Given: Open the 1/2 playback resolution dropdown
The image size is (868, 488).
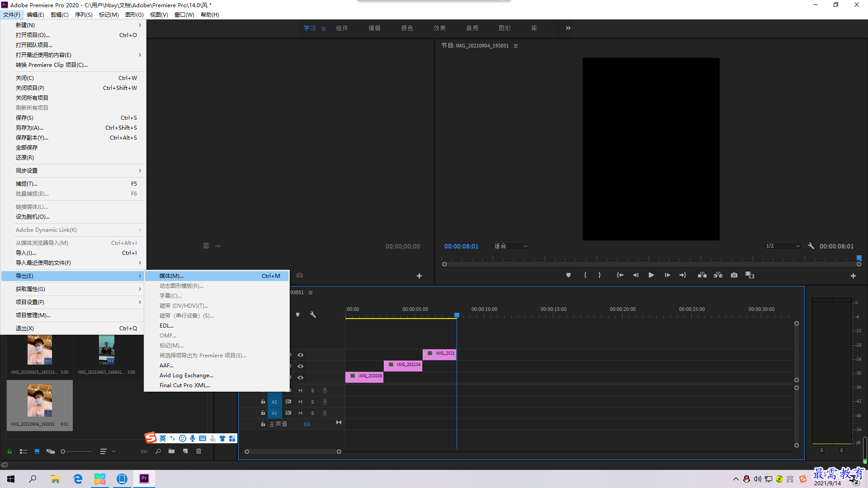Looking at the screenshot, I should [x=783, y=246].
